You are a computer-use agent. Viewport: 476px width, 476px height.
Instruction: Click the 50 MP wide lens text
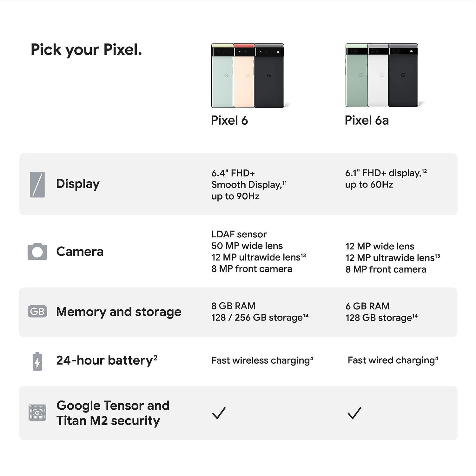click(247, 246)
